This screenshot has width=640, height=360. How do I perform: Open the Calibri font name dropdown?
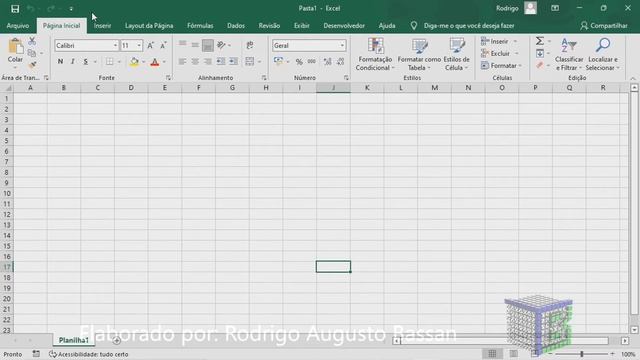[115, 46]
